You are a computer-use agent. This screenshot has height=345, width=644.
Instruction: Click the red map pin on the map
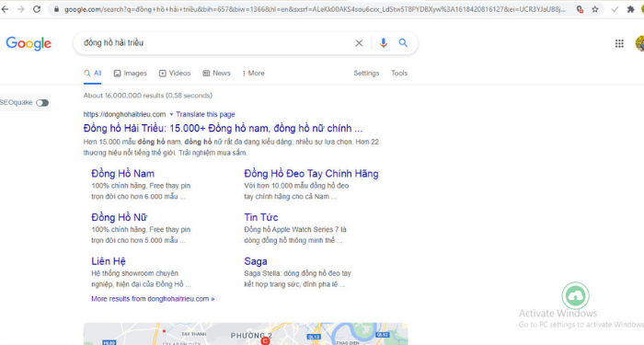coord(265,340)
